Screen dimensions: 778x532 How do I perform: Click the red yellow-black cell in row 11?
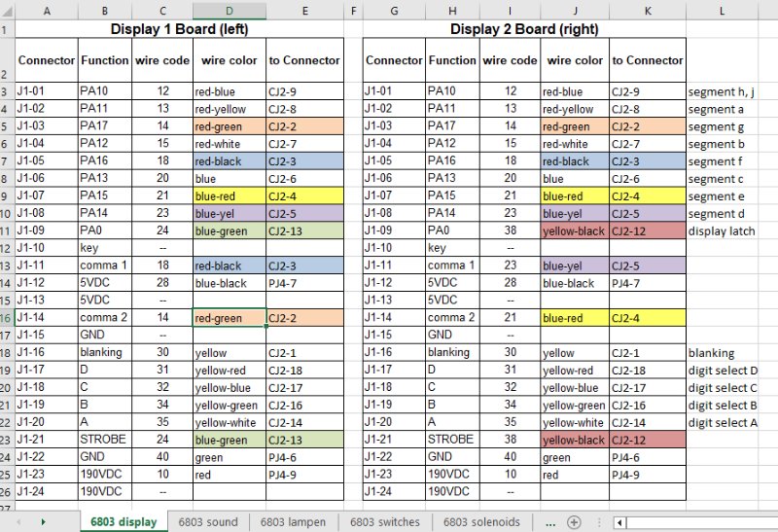[x=575, y=231]
